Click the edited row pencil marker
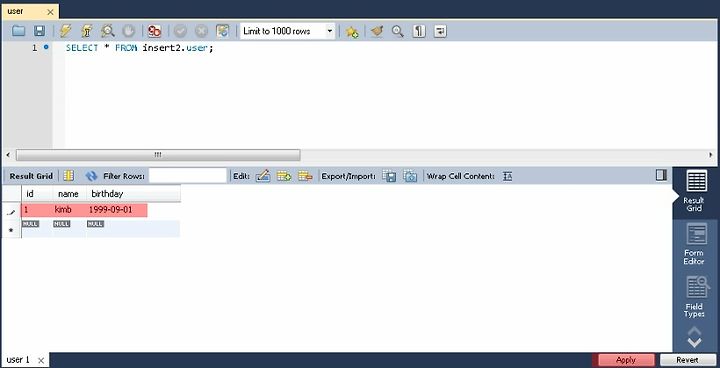This screenshot has width=720, height=368. [11, 212]
